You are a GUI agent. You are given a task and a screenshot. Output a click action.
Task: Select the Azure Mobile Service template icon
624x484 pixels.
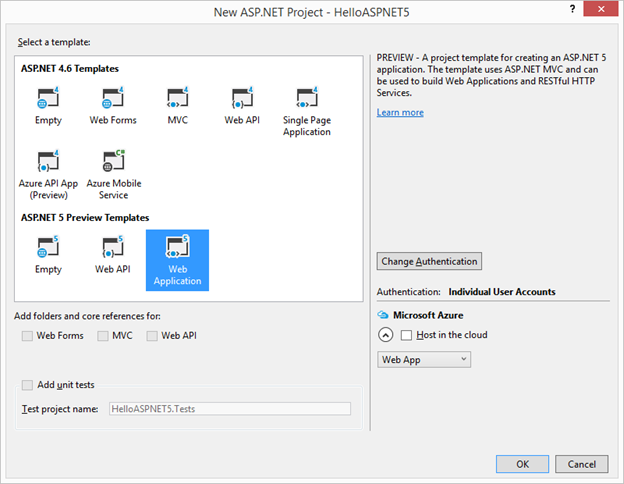pyautogui.click(x=114, y=161)
